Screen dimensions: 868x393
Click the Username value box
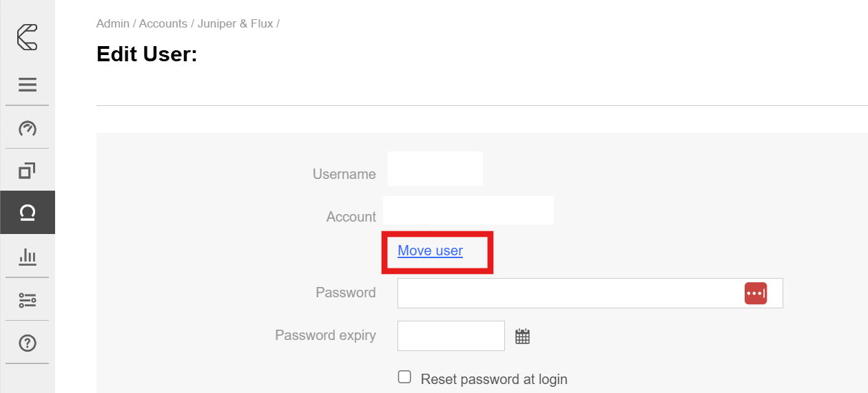tap(435, 169)
